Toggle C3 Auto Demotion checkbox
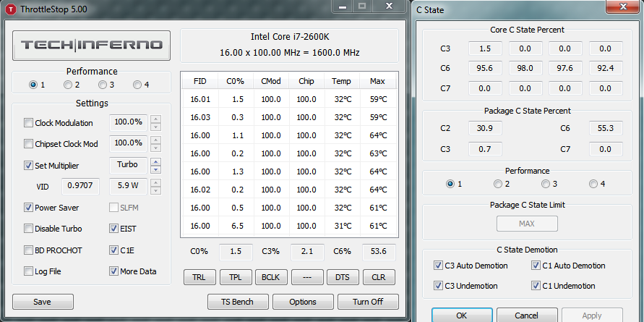This screenshot has height=322, width=644. click(x=438, y=266)
